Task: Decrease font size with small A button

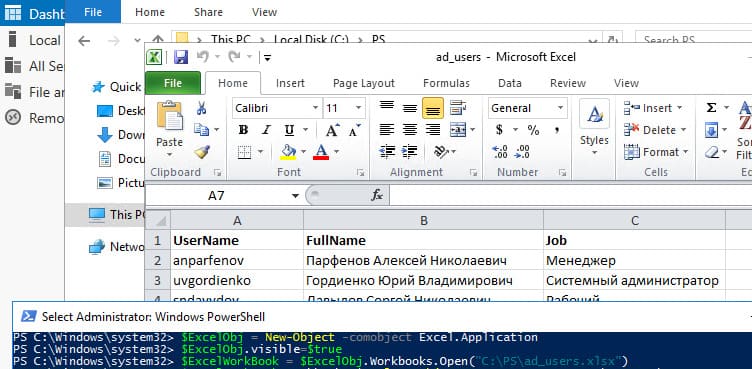Action: [355, 130]
